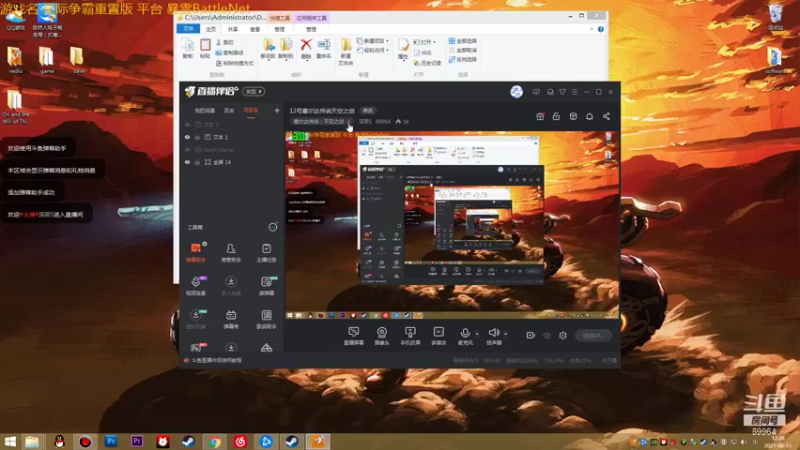The height and width of the screenshot is (450, 800).
Task: Click the share icon beside the room title
Action: (x=606, y=116)
